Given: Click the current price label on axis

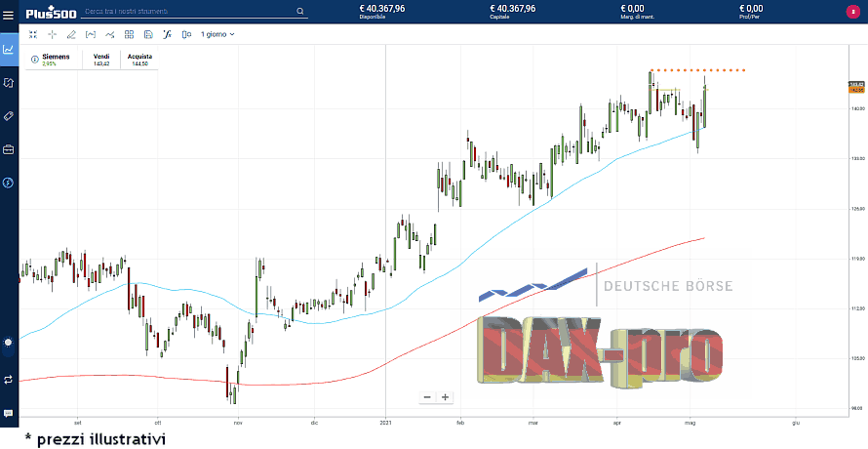Looking at the screenshot, I should point(856,84).
